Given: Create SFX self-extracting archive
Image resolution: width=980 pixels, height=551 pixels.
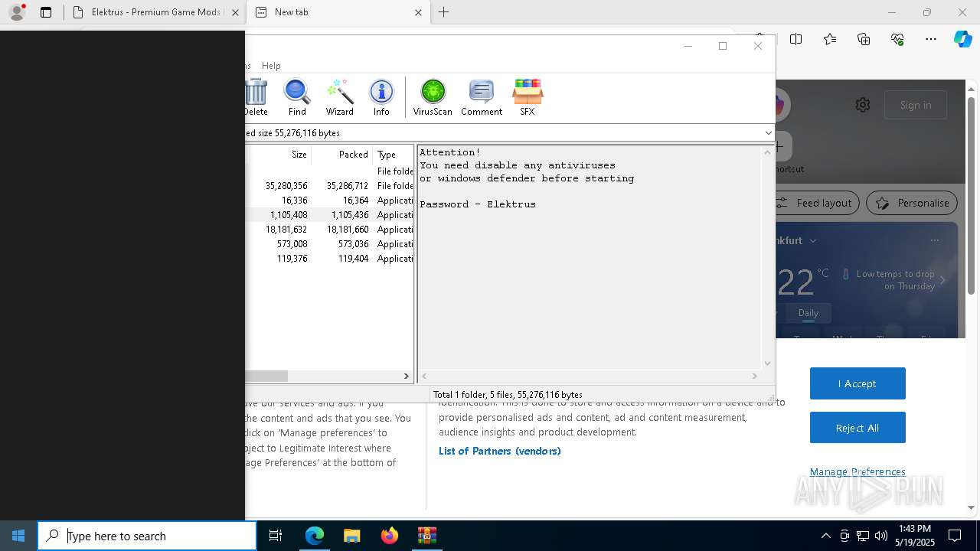Looking at the screenshot, I should coord(528,97).
